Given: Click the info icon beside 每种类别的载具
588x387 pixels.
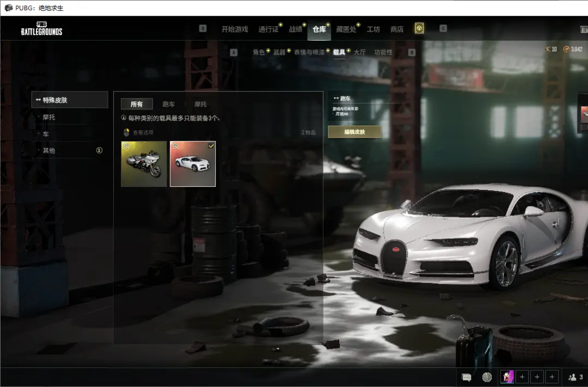Looking at the screenshot, I should point(124,118).
